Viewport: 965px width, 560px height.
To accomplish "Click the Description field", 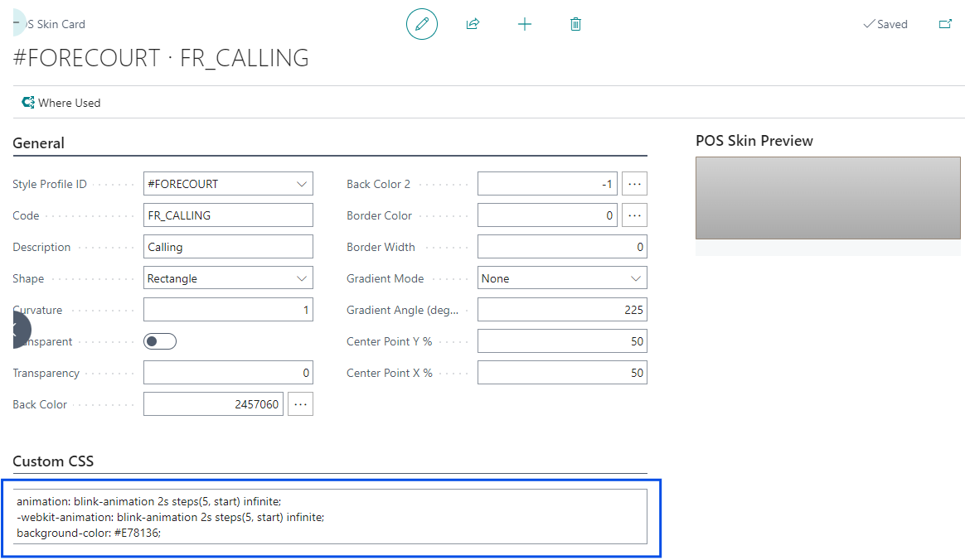I will (x=228, y=247).
